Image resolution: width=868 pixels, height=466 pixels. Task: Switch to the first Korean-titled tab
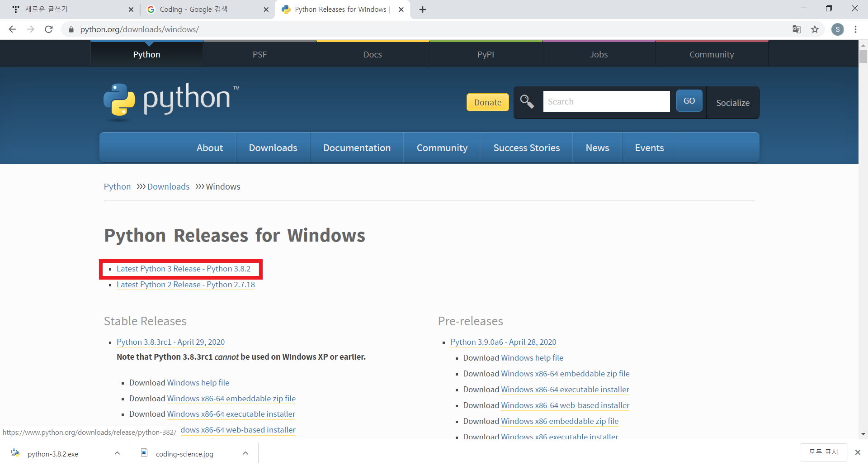pyautogui.click(x=68, y=10)
